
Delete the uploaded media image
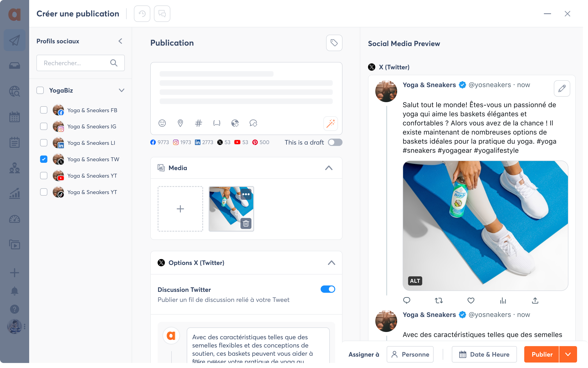pyautogui.click(x=246, y=223)
